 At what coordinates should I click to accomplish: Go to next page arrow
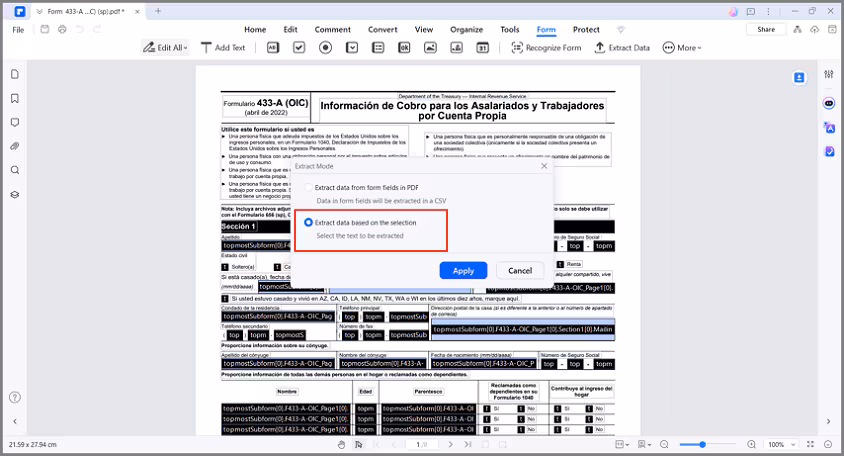[x=451, y=445]
